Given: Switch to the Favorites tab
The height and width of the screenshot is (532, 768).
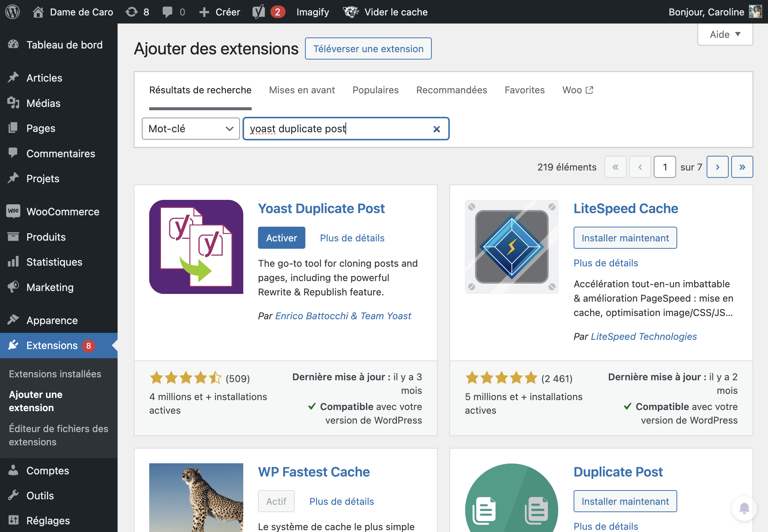Looking at the screenshot, I should tap(525, 90).
